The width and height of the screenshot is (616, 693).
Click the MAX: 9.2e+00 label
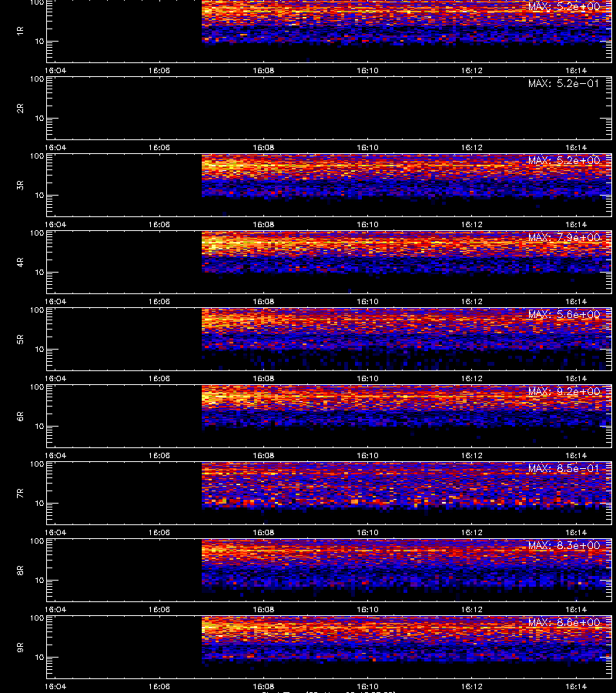coord(564,391)
